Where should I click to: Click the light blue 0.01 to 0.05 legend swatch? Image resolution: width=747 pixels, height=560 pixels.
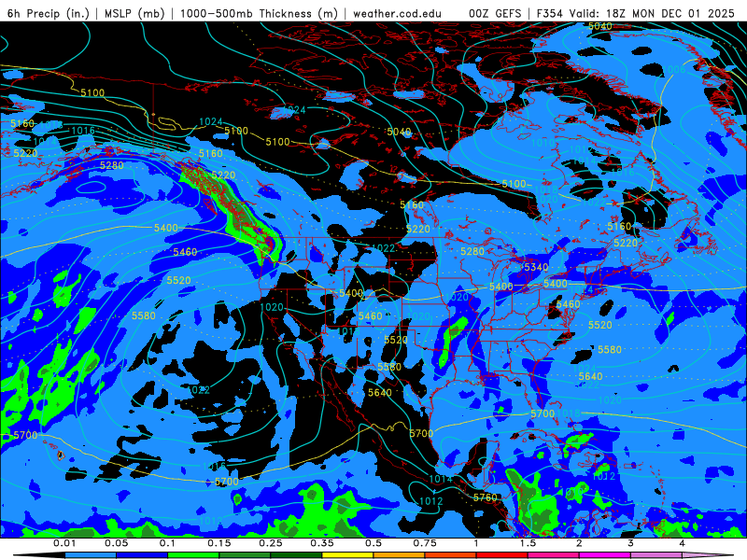[91, 555]
